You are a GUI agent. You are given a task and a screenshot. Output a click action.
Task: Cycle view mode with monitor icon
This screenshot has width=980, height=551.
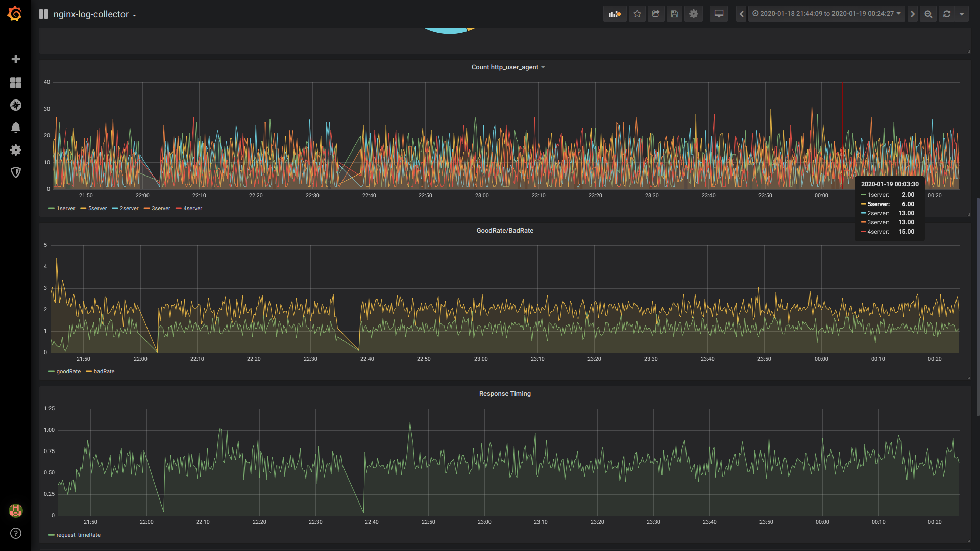pos(719,14)
